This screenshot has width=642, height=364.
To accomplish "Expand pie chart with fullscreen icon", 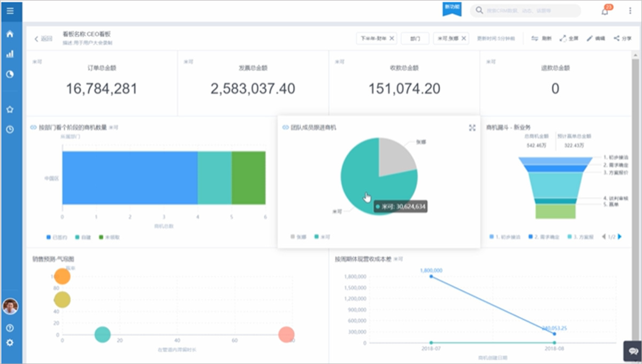I will (472, 128).
